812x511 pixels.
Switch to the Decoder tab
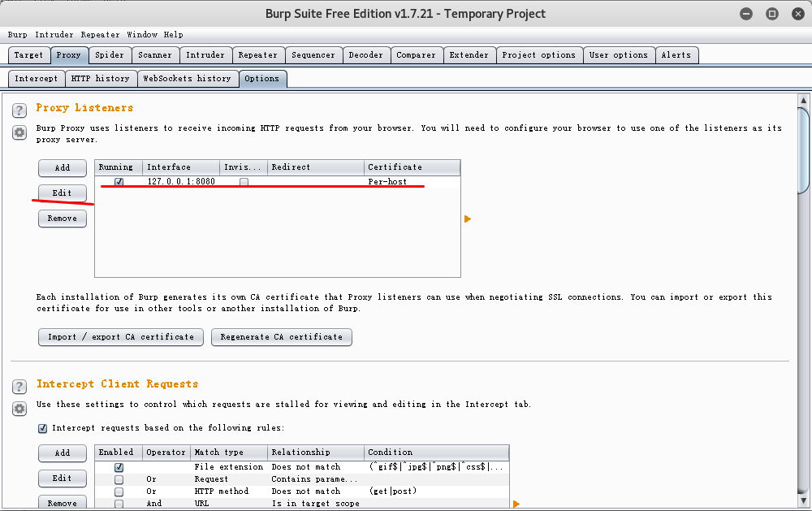click(x=366, y=55)
